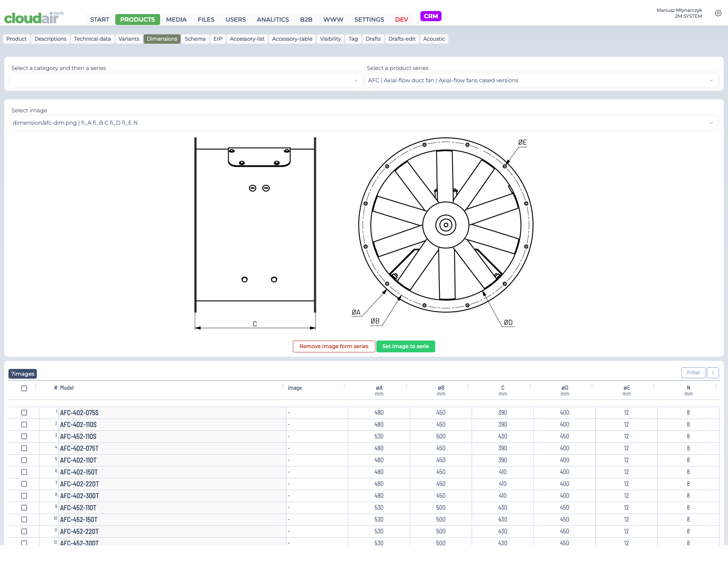Sort by the C column arrows

coord(530,387)
